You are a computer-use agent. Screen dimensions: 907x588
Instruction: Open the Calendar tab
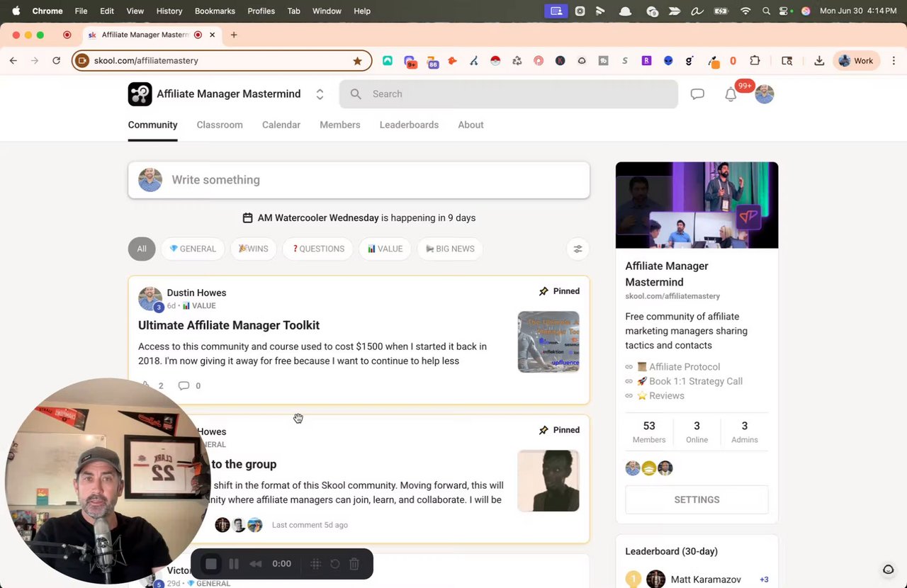click(x=281, y=125)
